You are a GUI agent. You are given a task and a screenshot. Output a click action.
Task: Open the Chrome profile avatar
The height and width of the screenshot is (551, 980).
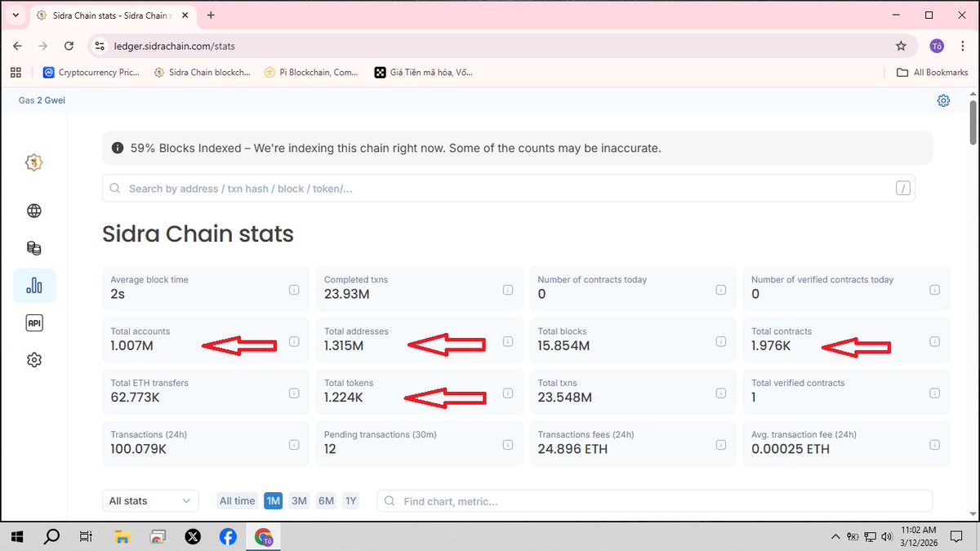[x=937, y=47]
